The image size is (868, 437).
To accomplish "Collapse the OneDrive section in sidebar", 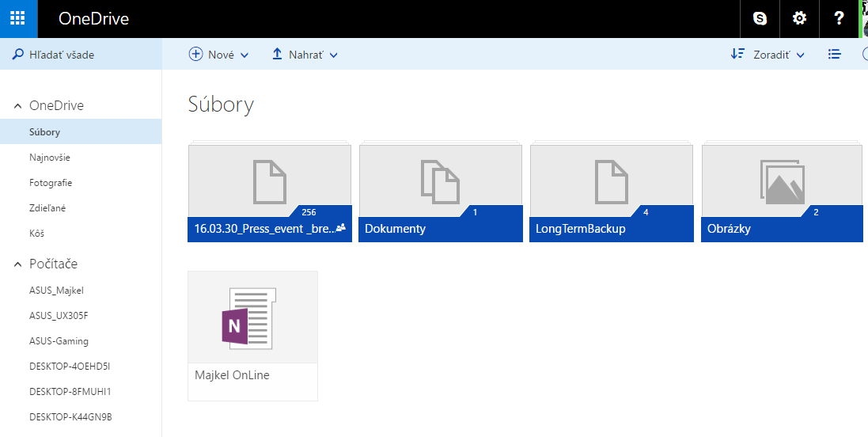I will coord(18,106).
